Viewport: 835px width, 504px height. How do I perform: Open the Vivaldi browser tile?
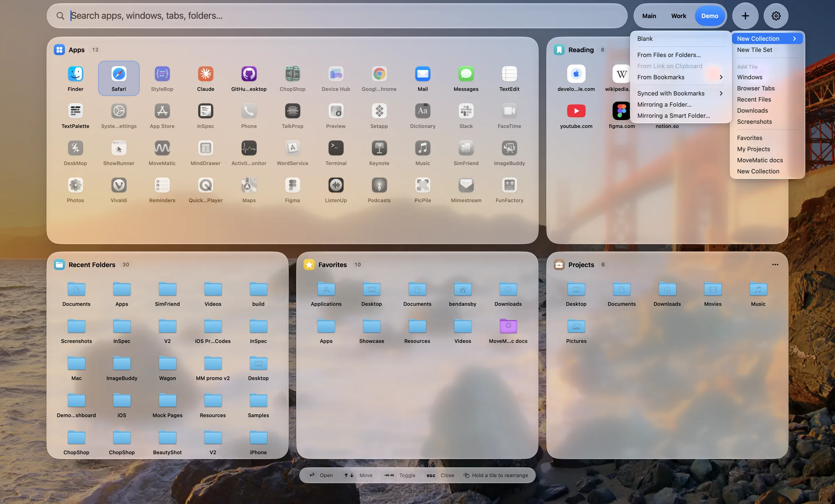(119, 190)
